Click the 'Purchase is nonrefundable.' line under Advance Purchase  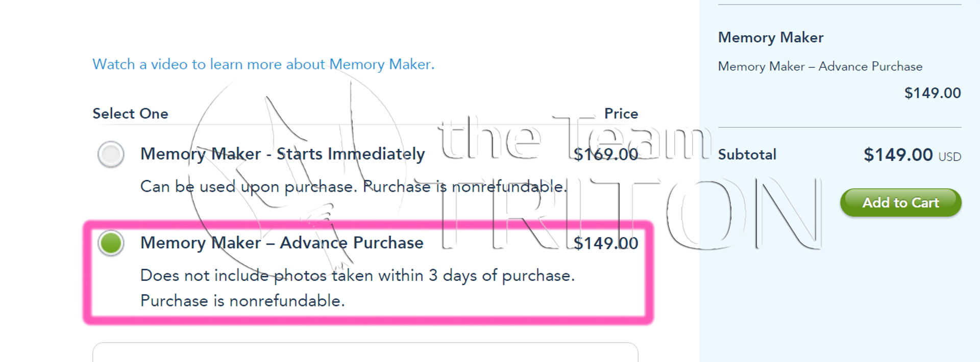point(242,301)
